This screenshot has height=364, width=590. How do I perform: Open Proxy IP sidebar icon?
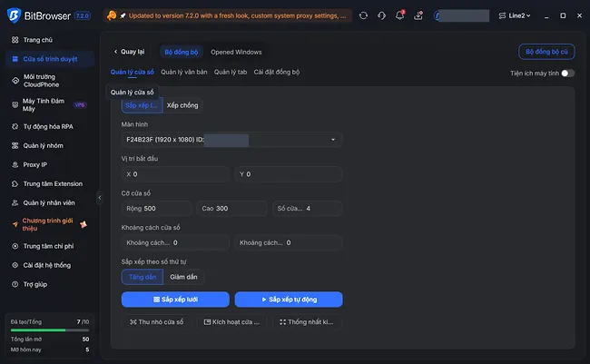[15, 165]
